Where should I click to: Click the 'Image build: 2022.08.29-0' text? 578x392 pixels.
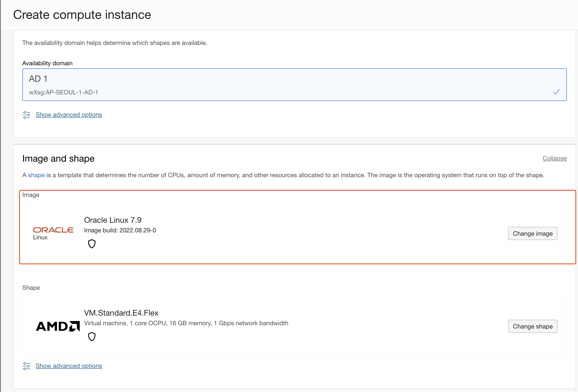point(120,230)
